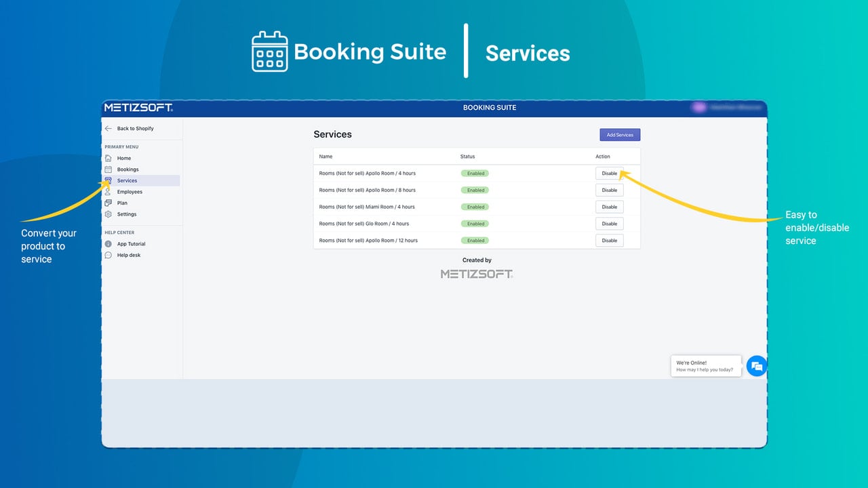The image size is (868, 488).
Task: Click the Status column header
Action: tap(468, 157)
